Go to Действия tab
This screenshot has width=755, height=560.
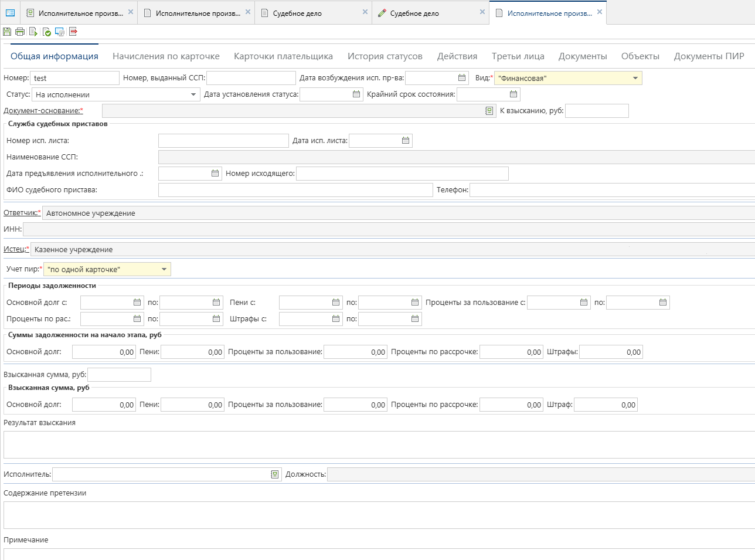point(457,56)
